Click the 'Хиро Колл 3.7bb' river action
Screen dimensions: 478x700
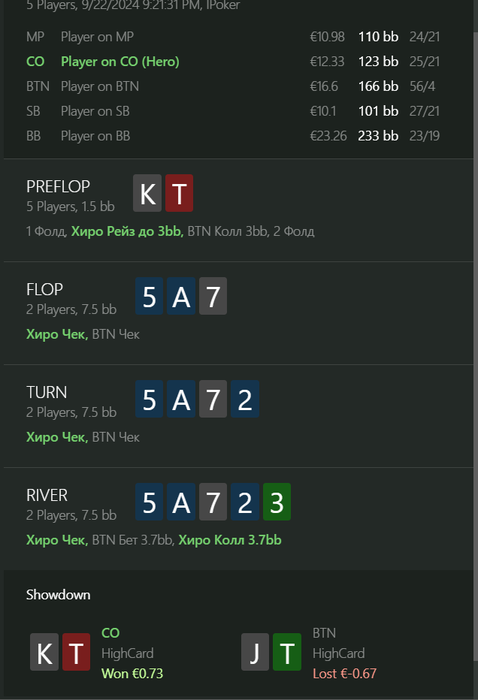pyautogui.click(x=230, y=540)
